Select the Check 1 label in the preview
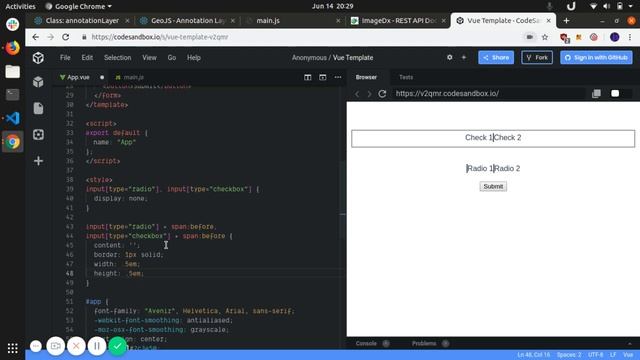Viewport: 640px width, 360px height. (479, 138)
